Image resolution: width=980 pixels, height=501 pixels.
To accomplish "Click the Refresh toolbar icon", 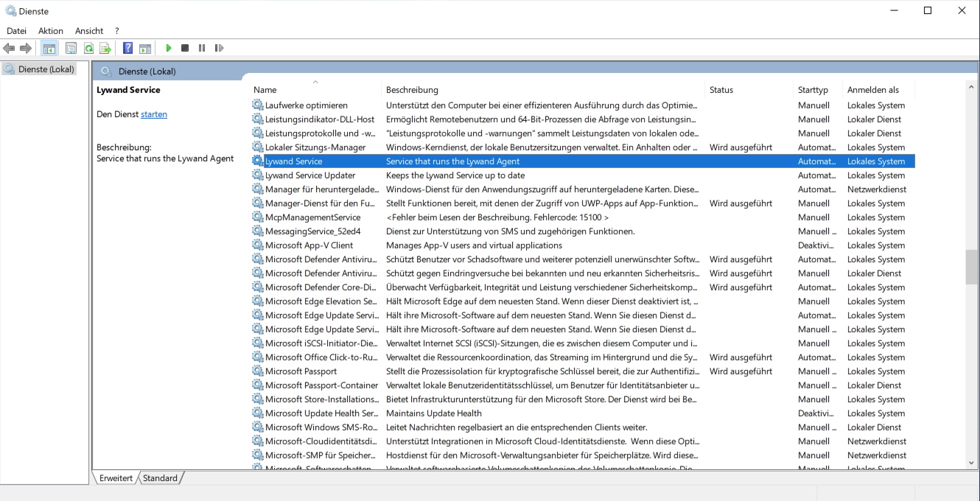I will pyautogui.click(x=88, y=48).
